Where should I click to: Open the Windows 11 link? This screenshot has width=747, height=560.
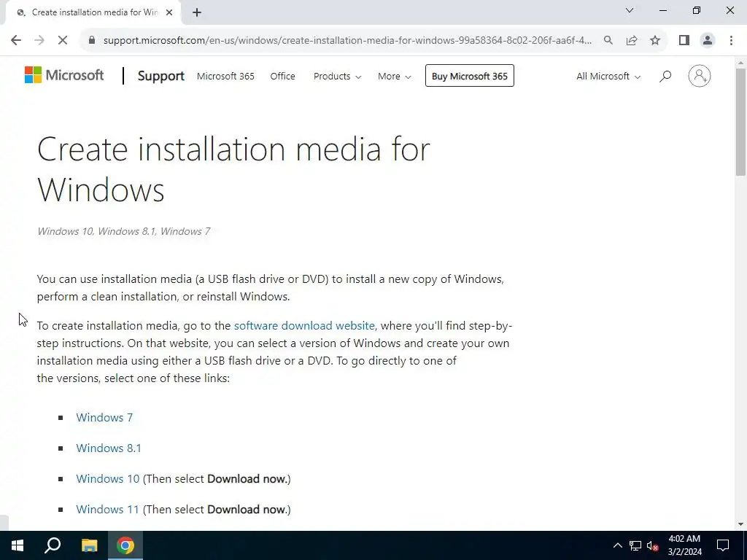(108, 509)
